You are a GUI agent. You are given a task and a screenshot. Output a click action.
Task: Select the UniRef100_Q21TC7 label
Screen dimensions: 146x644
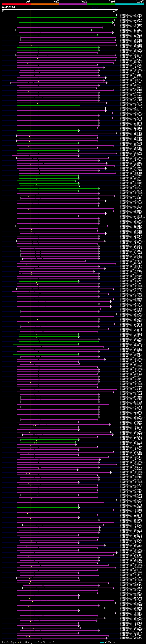click(x=131, y=20)
